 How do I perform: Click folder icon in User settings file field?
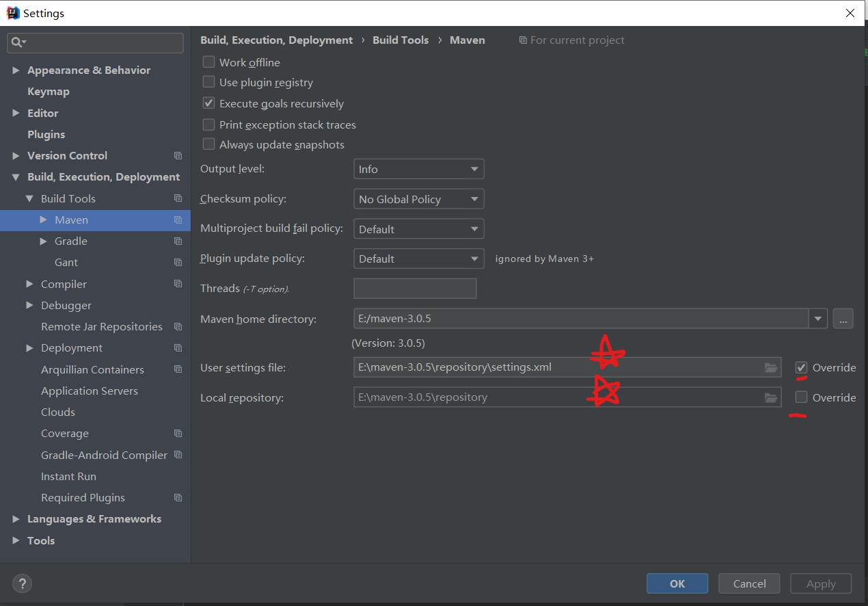pos(771,368)
